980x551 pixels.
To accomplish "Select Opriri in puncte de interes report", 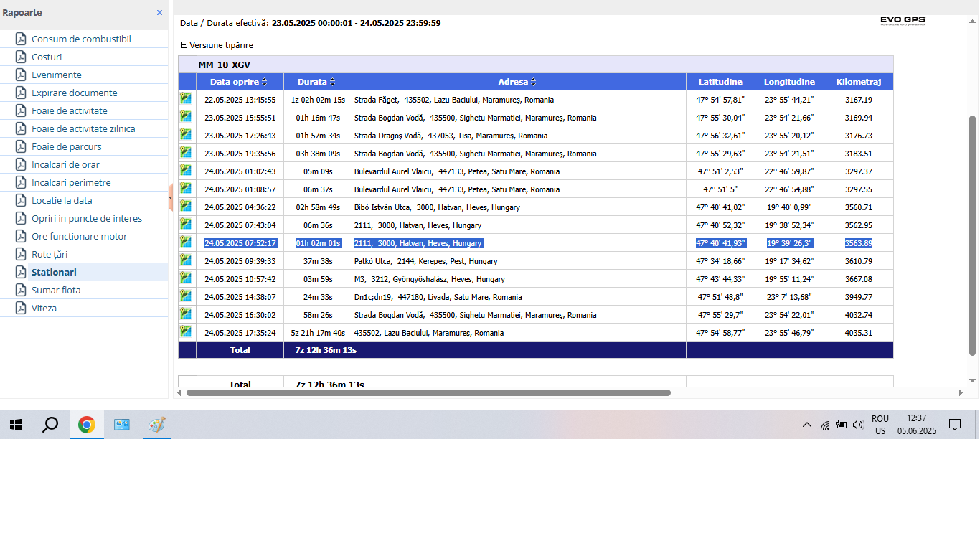I will 86,218.
